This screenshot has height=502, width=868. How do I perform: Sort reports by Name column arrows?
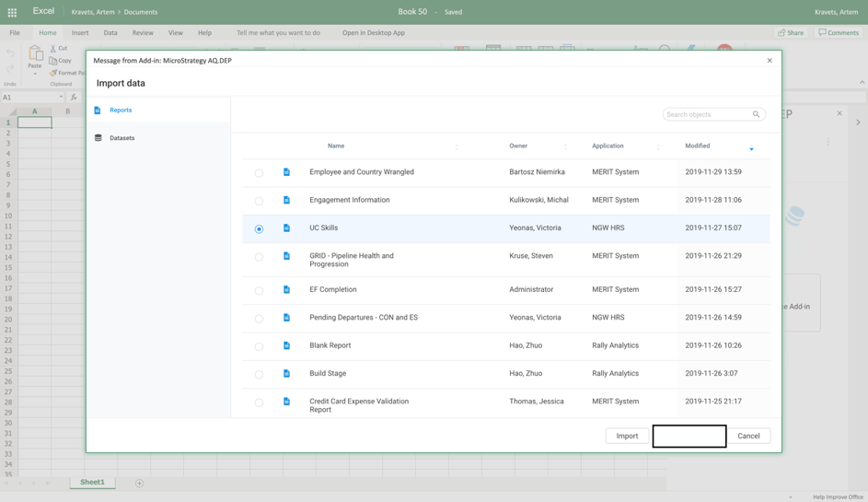click(x=457, y=146)
